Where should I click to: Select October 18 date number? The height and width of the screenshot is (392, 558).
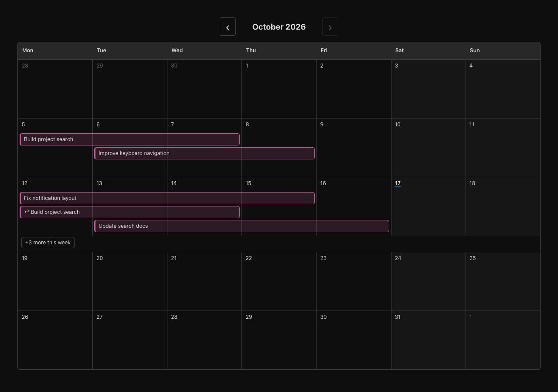pyautogui.click(x=472, y=183)
